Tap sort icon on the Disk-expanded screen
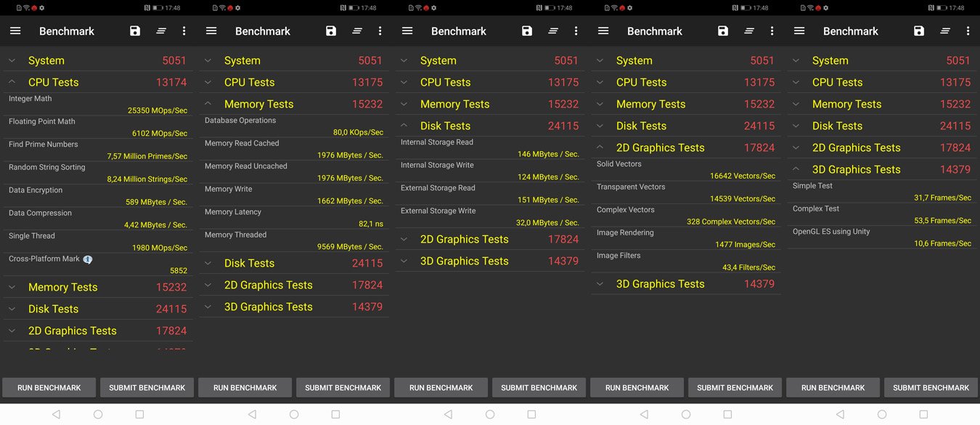 [x=553, y=31]
